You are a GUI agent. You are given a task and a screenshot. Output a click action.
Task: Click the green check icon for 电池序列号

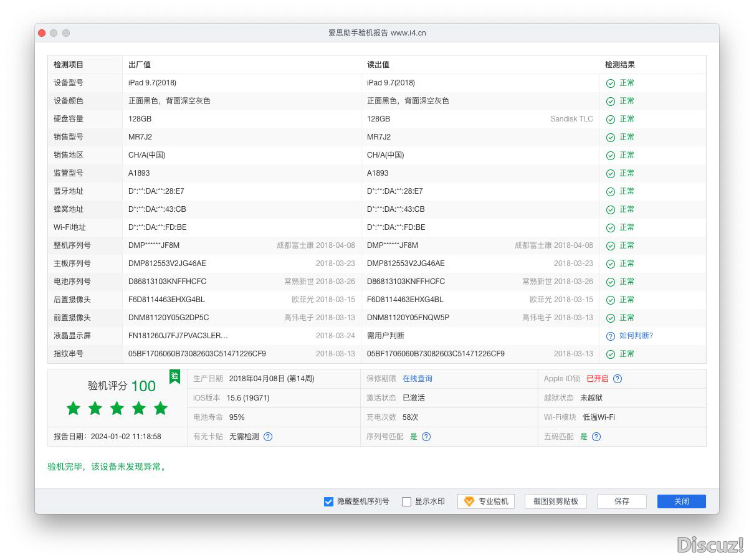[x=611, y=282]
